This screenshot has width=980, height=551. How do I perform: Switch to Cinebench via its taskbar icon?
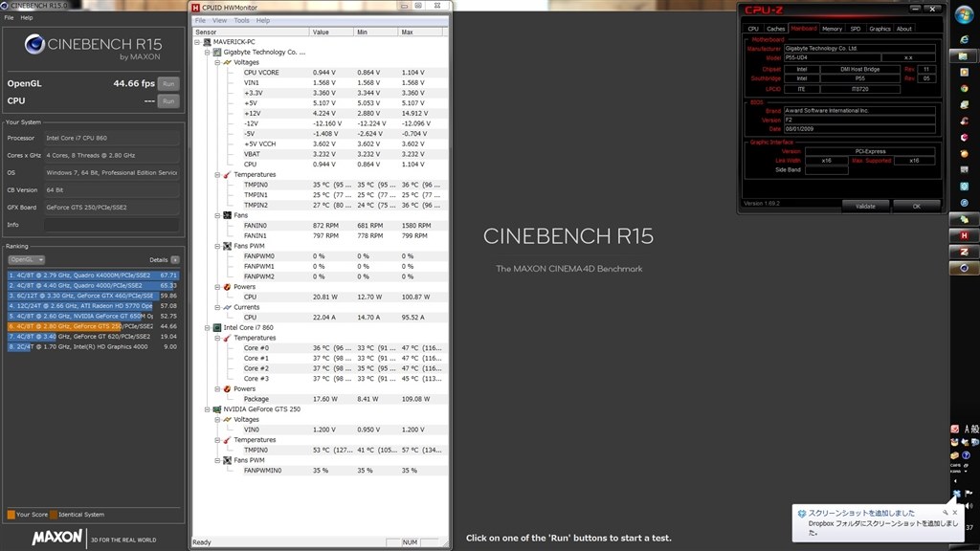point(965,268)
